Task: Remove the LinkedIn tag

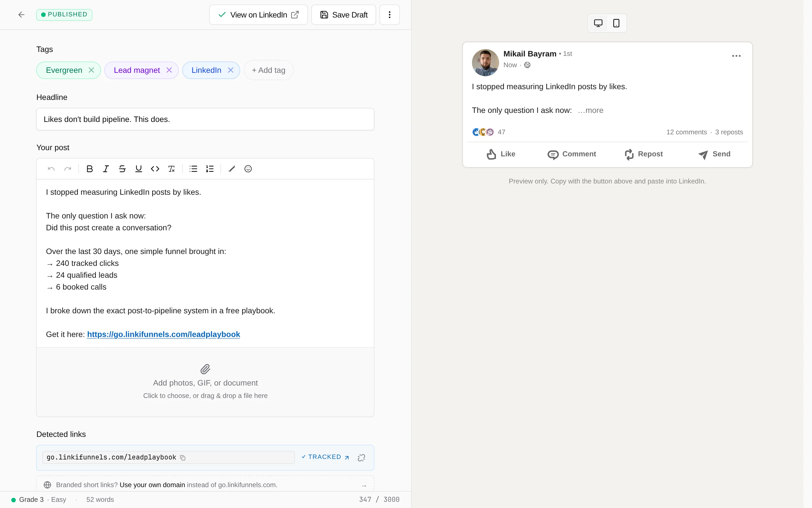Action: (231, 70)
